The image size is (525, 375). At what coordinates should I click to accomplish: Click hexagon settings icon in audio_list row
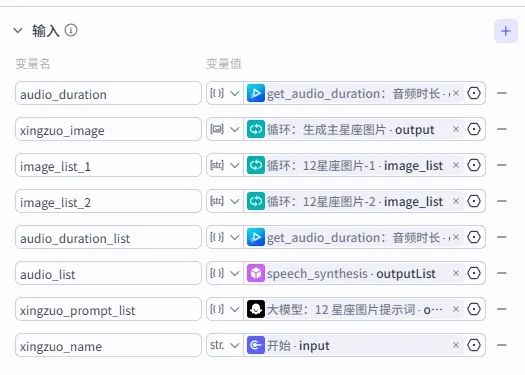click(474, 273)
